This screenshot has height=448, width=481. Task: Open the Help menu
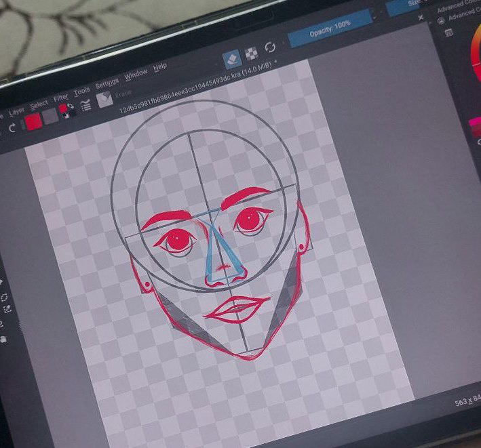pos(160,67)
